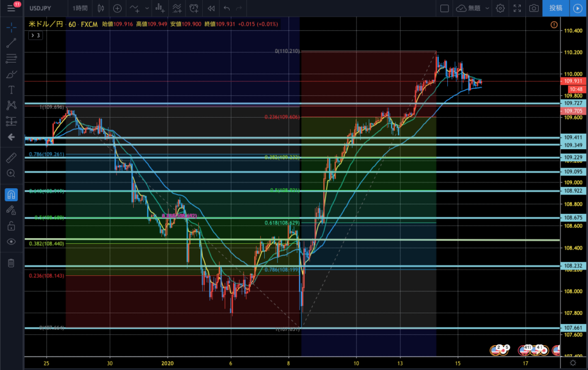Redo the last chart action

(239, 8)
